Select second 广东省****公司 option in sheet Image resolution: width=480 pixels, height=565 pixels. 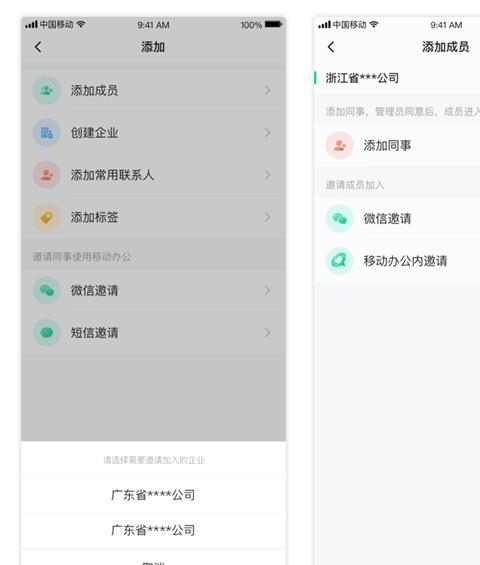[154, 530]
